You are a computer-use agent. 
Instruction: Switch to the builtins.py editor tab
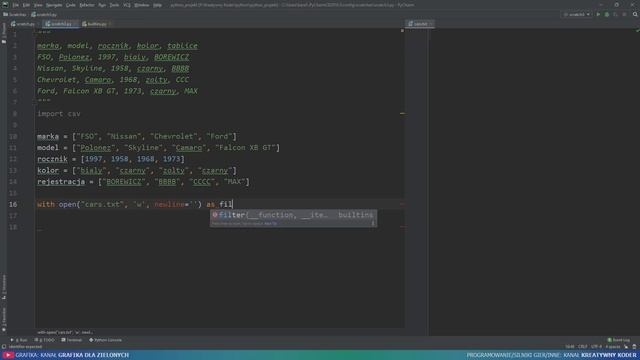click(x=95, y=24)
